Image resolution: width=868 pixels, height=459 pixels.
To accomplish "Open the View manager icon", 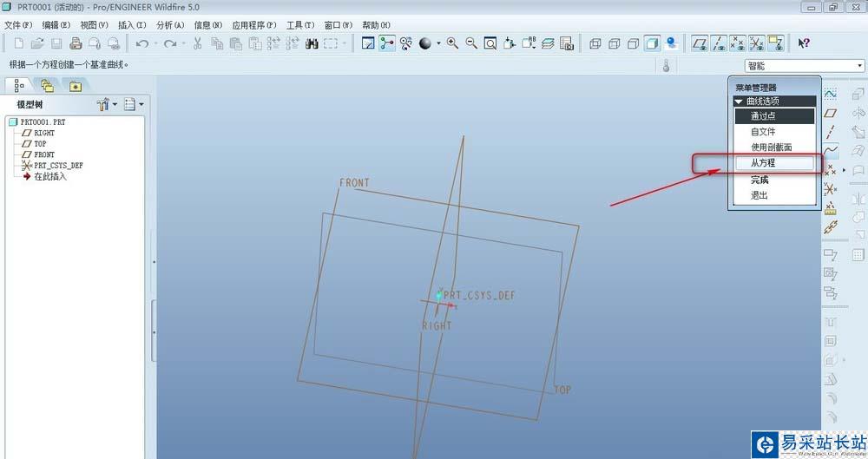I will [566, 43].
